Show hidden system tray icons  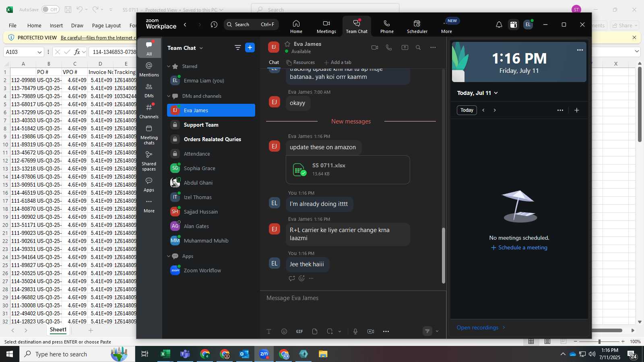pos(563,354)
